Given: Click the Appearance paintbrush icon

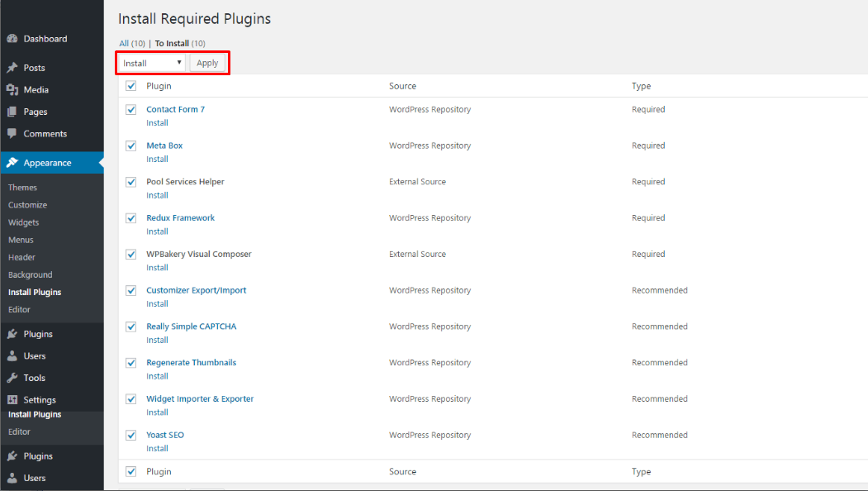Looking at the screenshot, I should pyautogui.click(x=12, y=163).
